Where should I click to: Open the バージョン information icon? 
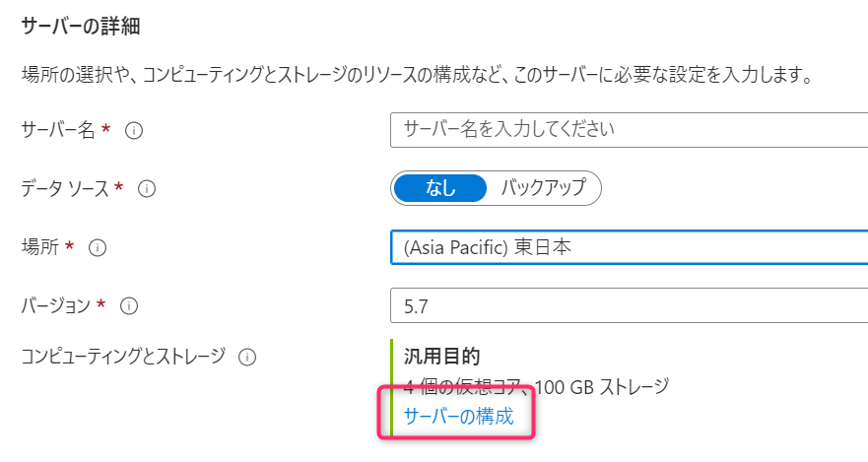129,306
